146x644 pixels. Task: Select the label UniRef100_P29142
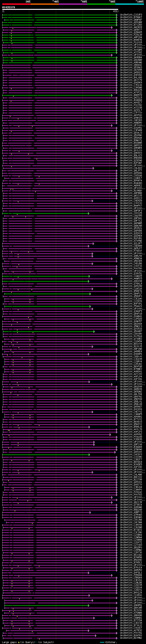[x=131, y=492]
